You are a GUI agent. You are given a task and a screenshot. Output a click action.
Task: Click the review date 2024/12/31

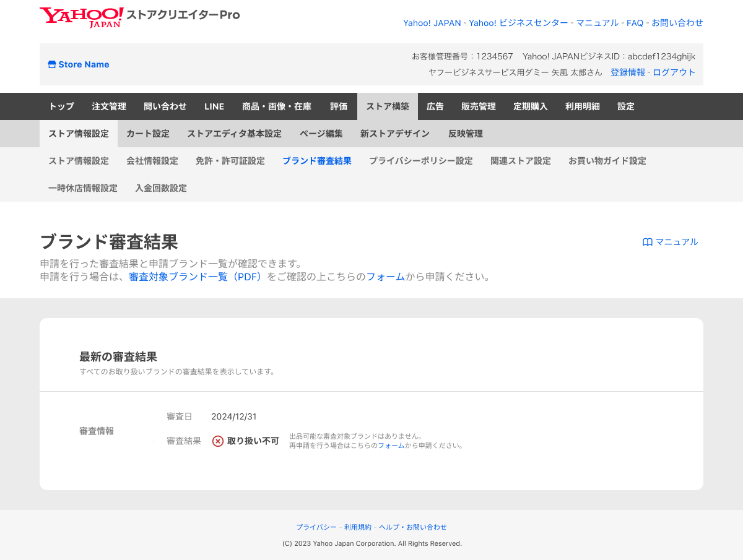click(x=234, y=416)
